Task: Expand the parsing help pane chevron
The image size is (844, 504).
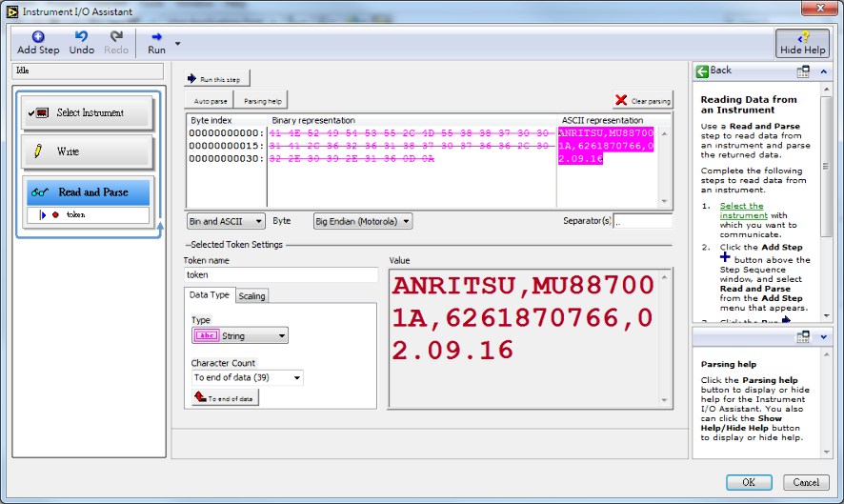Action: tap(824, 337)
